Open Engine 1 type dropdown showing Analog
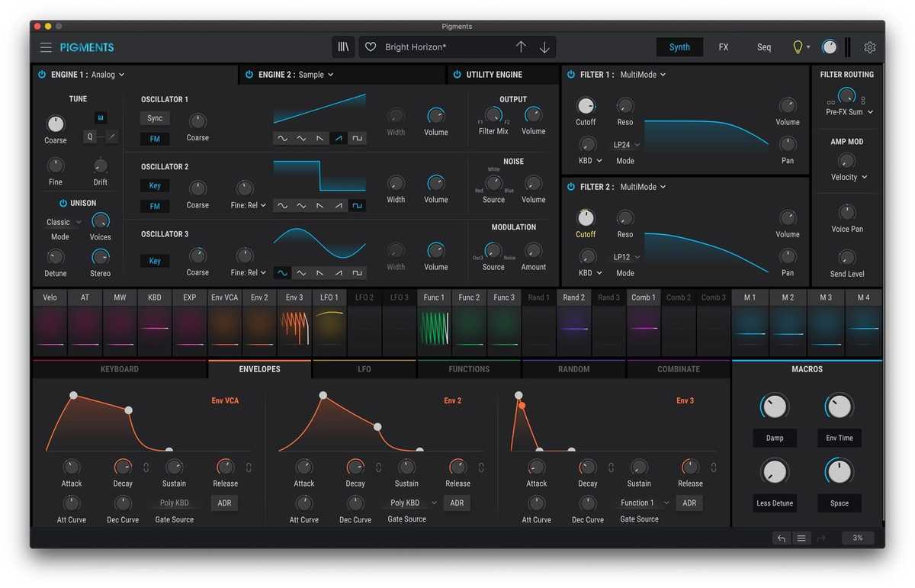Image resolution: width=915 pixels, height=588 pixels. coord(108,75)
